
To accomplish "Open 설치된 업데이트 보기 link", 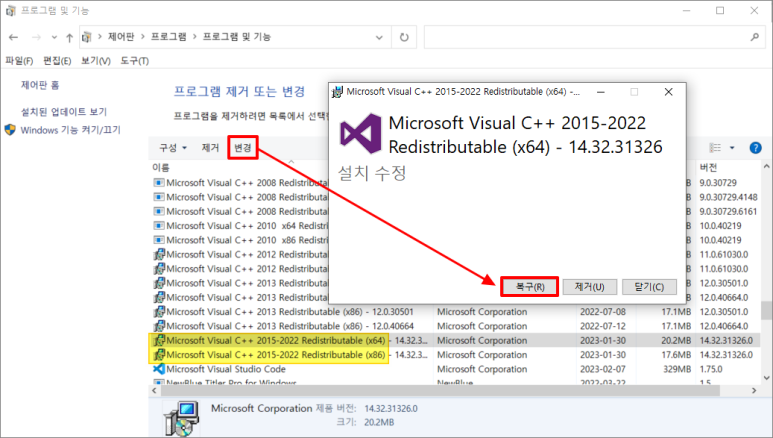I will click(x=64, y=112).
